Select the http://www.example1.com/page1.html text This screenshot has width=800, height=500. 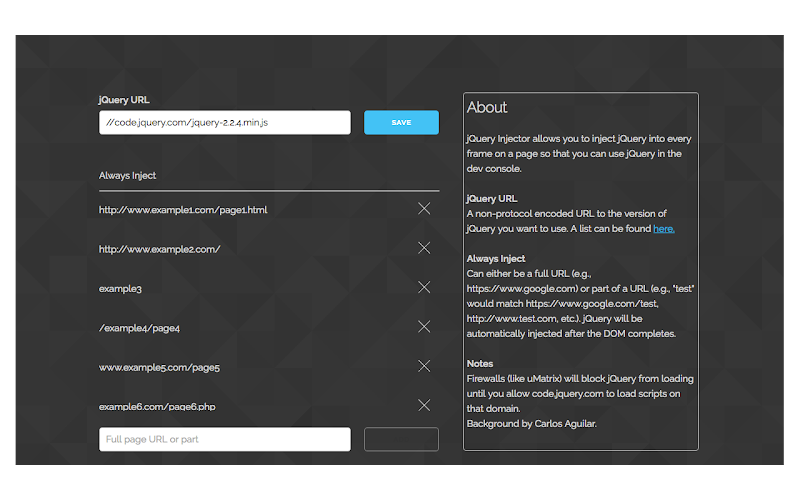[183, 210]
